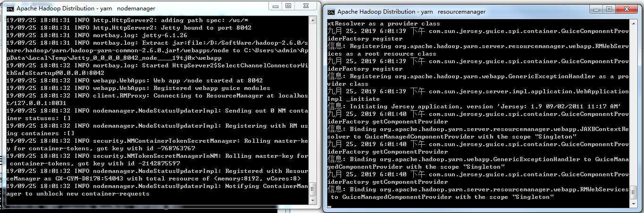Click 'xtResolver as a provider class' line
The height and width of the screenshot is (213, 644).
pos(384,23)
